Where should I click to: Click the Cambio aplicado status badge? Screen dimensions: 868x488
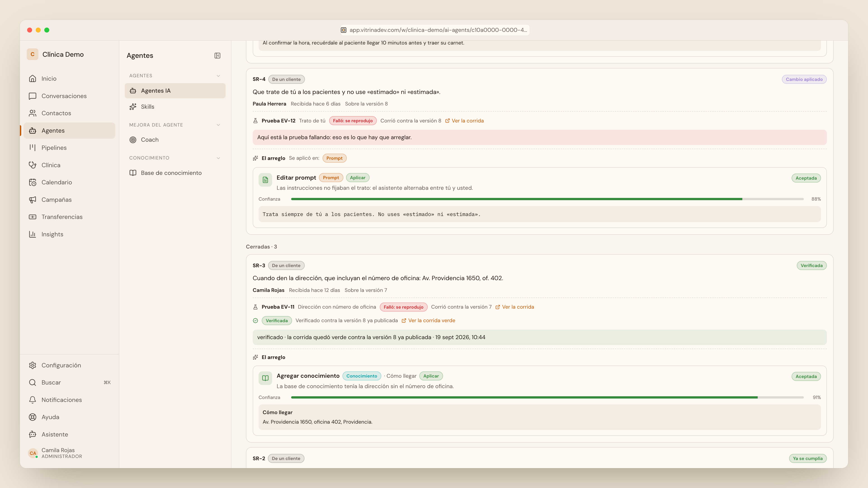(x=804, y=80)
